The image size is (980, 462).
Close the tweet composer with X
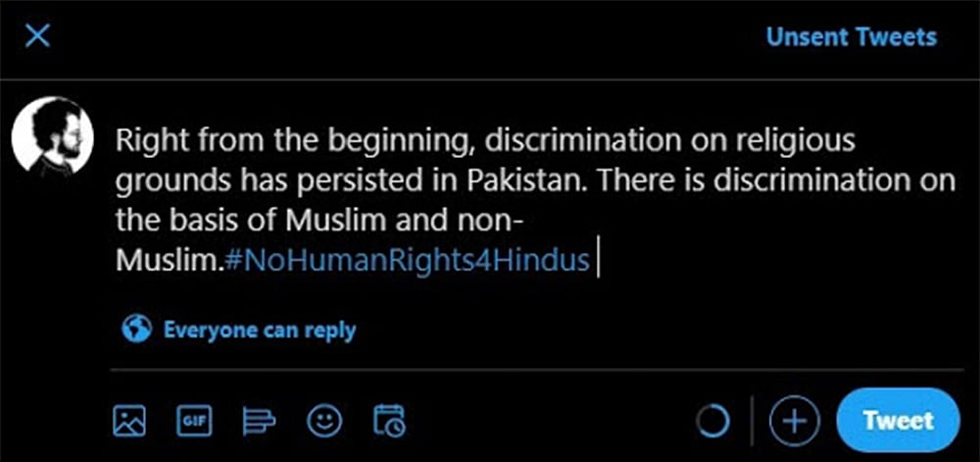pyautogui.click(x=36, y=37)
